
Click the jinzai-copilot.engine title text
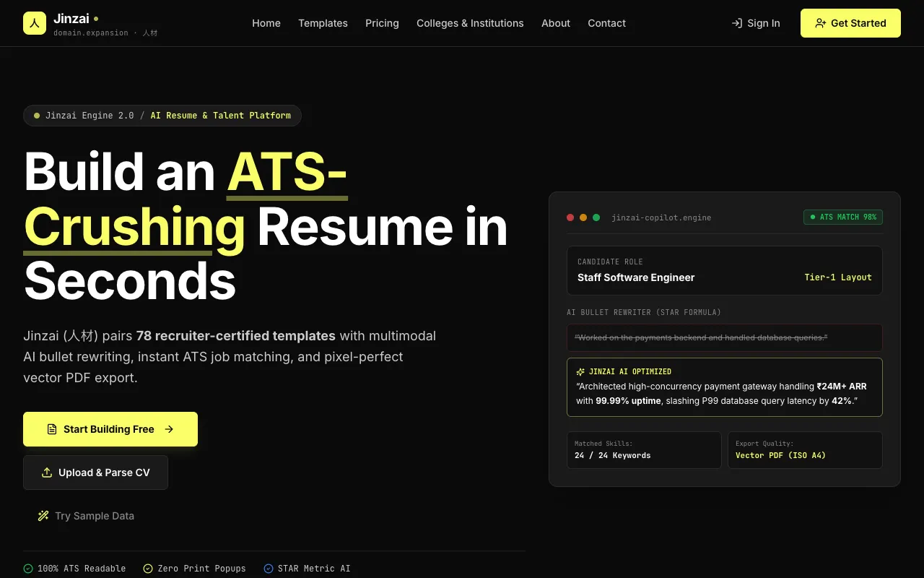tap(661, 217)
